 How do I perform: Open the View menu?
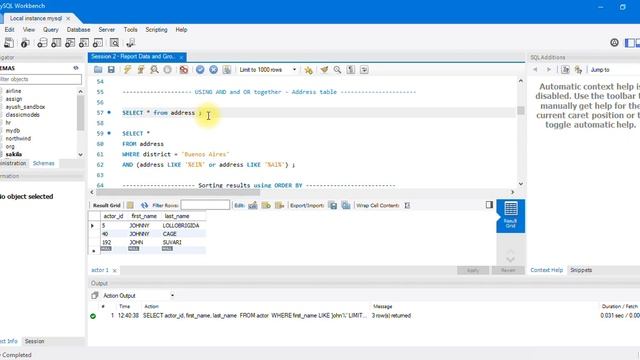coord(29,30)
